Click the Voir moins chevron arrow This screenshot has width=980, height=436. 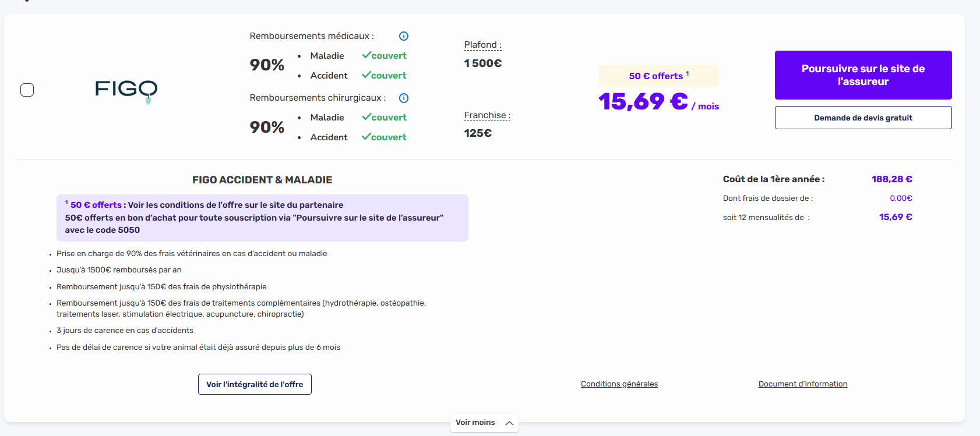tap(509, 423)
